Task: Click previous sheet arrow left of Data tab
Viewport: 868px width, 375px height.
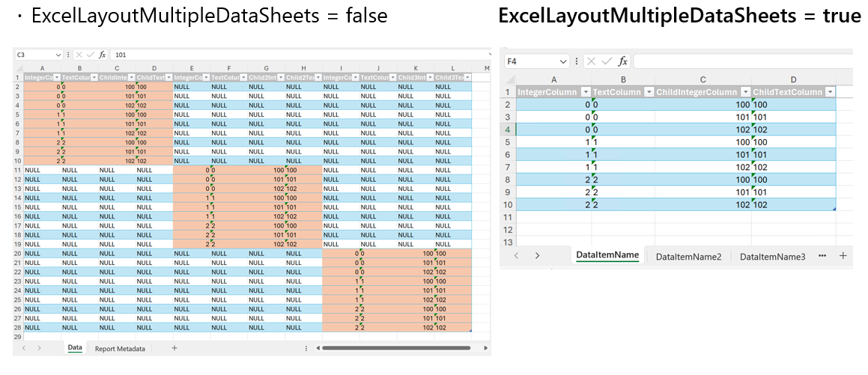Action: pos(24,348)
